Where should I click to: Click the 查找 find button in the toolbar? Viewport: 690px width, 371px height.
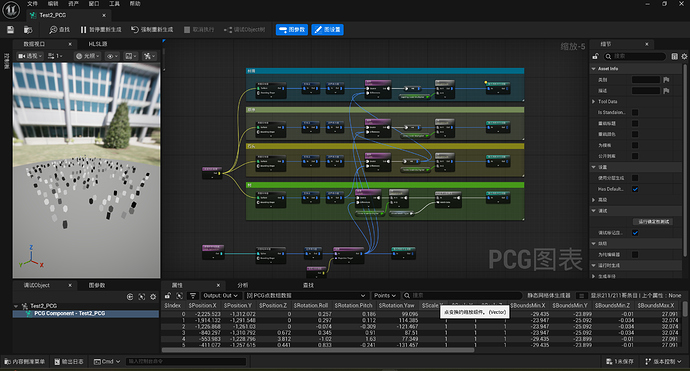tap(59, 29)
